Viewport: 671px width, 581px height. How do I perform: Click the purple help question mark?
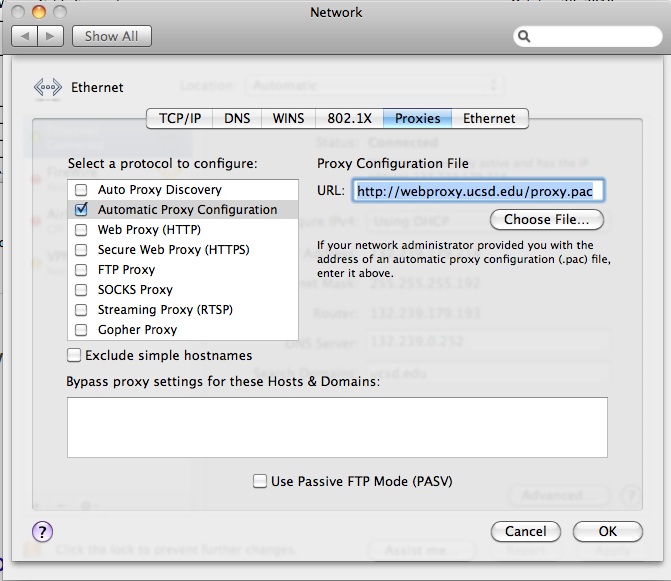(42, 532)
